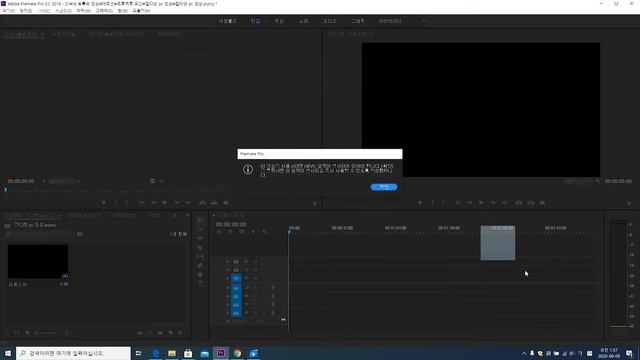
Task: Export frame from the Source monitor
Action: (226, 203)
